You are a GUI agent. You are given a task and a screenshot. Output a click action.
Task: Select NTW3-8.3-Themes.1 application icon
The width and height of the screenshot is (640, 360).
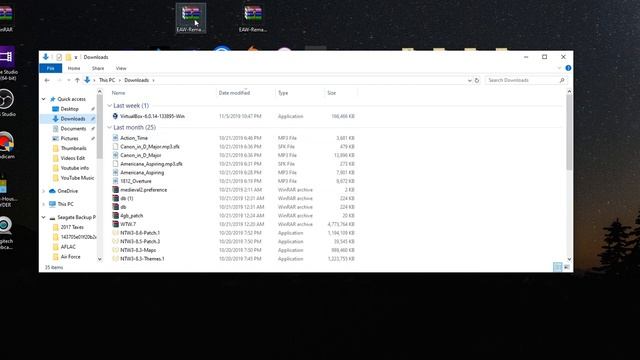(x=116, y=259)
